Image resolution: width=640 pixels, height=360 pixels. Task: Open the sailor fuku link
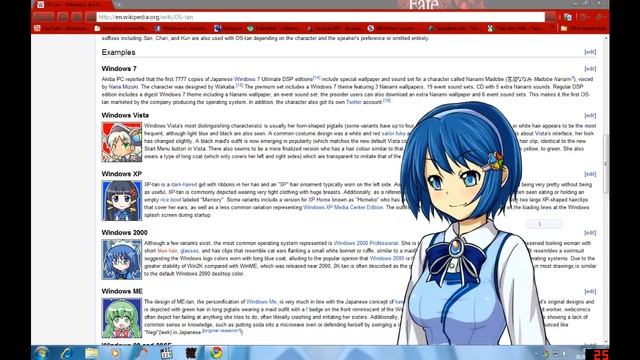tap(393, 133)
